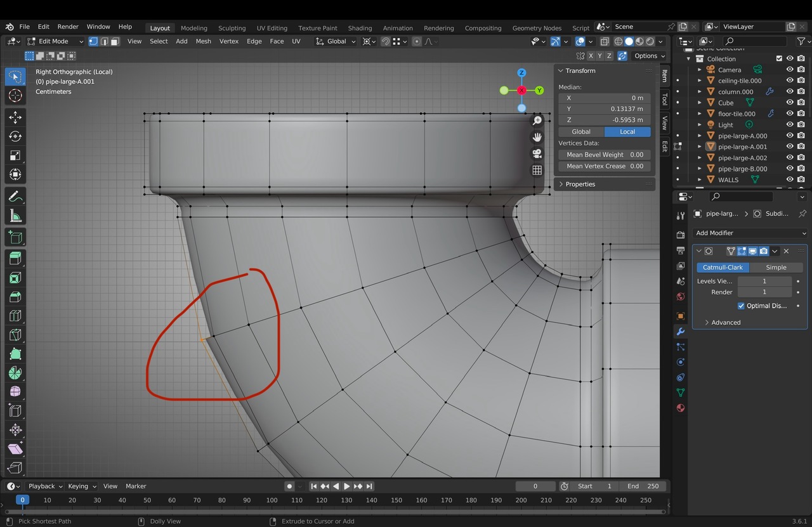The image size is (812, 527).
Task: Open the Edit Mode dropdown
Action: [55, 41]
